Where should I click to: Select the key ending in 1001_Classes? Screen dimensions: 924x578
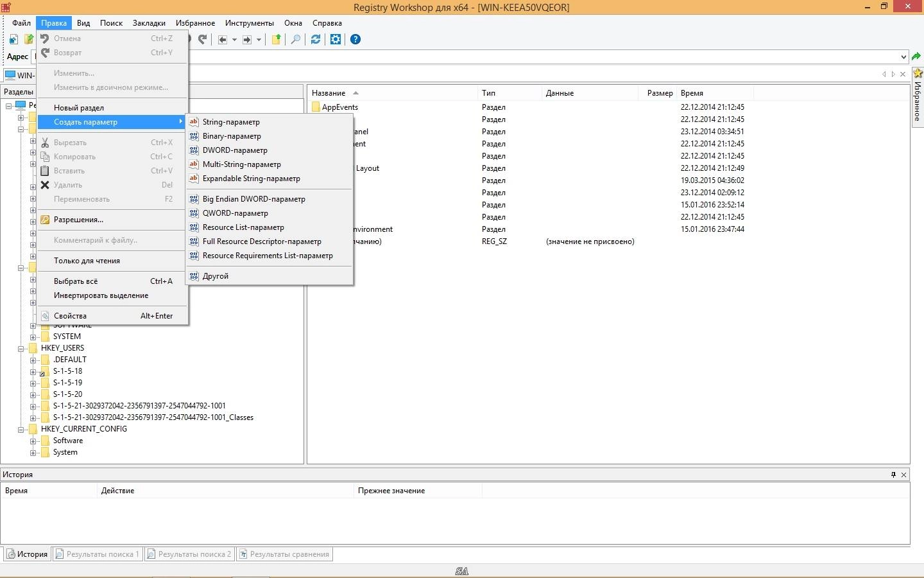pos(153,417)
